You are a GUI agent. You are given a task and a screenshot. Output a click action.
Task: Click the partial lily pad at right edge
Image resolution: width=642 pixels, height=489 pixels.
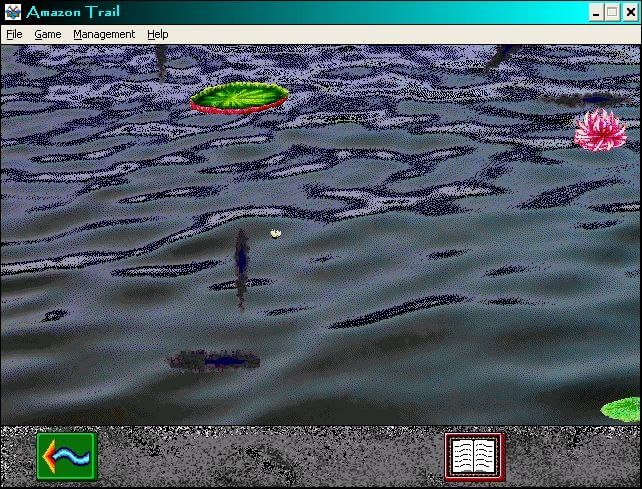coord(621,409)
